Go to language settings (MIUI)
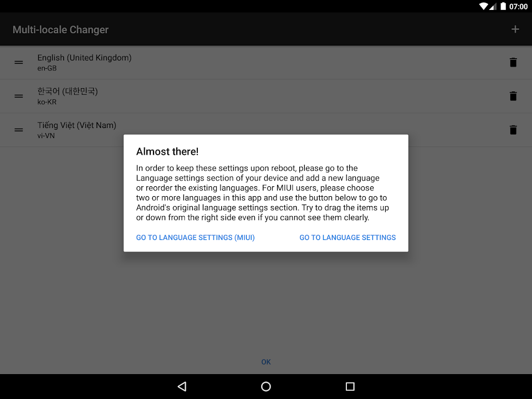Image resolution: width=532 pixels, height=399 pixels. [x=195, y=238]
